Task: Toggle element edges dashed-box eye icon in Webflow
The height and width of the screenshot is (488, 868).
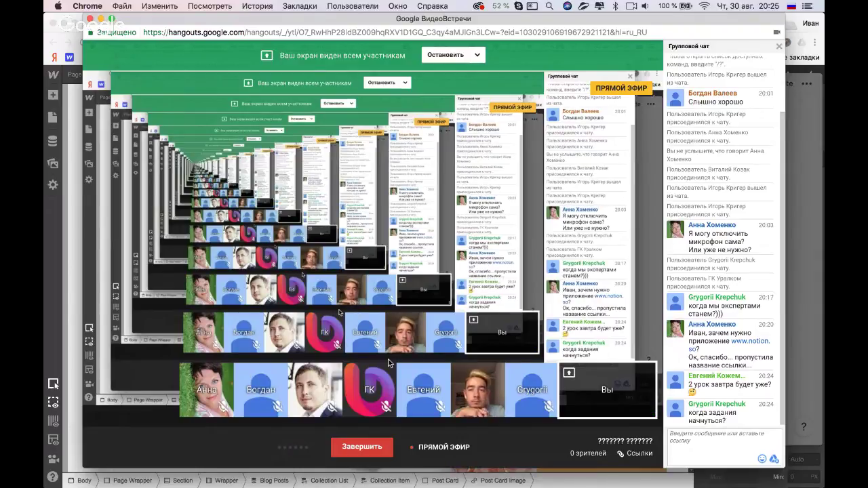Action: 53,402
